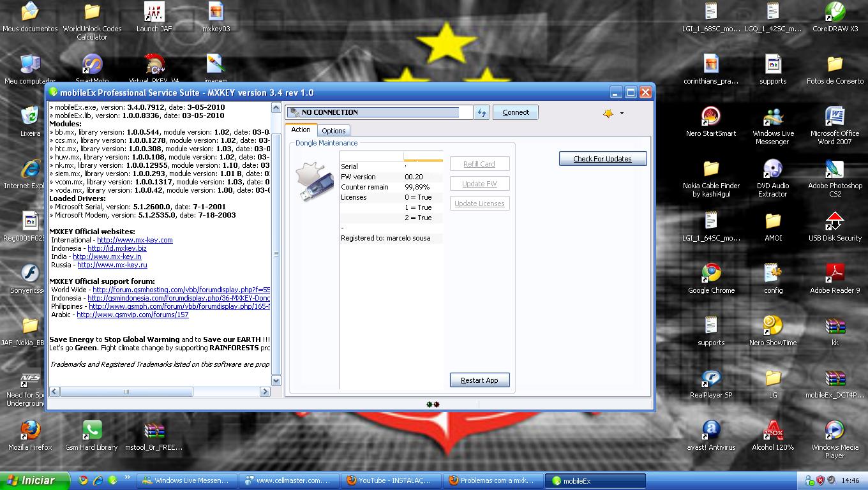The width and height of the screenshot is (868, 490).
Task: Click the Update Licenses button
Action: point(479,204)
